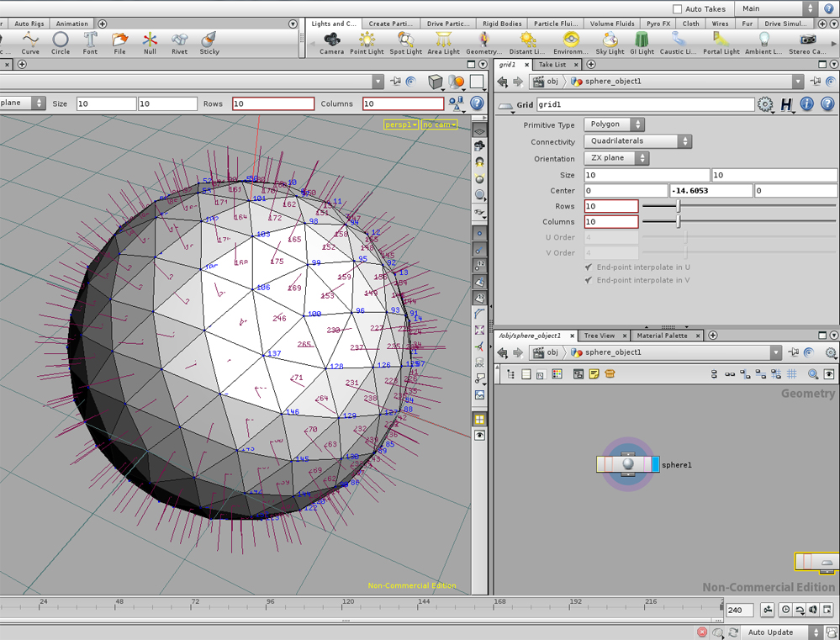Screen dimensions: 840x640
Task: Create a Distant Light
Action: pos(527,44)
